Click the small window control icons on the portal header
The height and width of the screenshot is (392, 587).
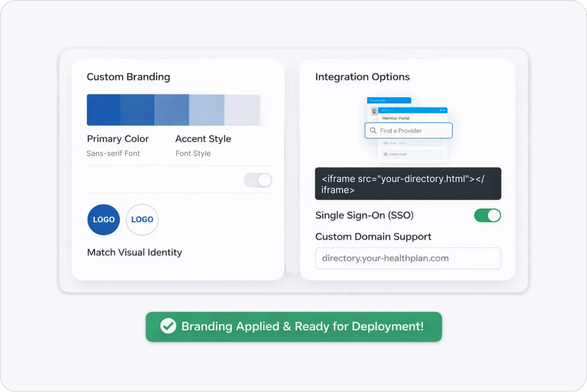click(x=442, y=110)
